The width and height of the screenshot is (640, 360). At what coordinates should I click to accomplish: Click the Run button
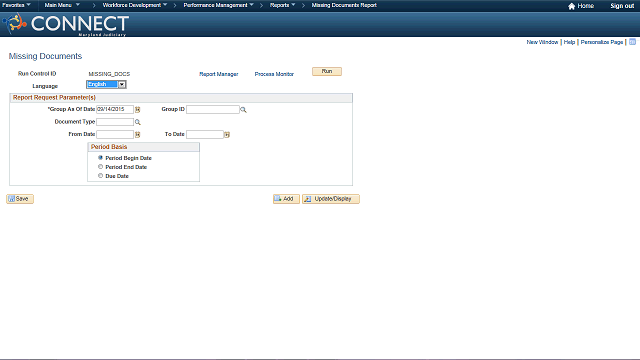(327, 71)
